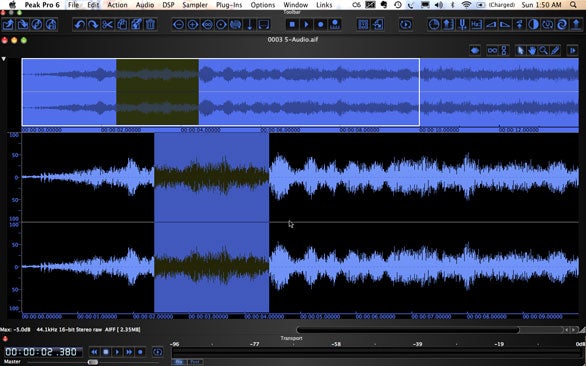586x366 pixels.
Task: Click the zoom in plus icon
Action: click(x=192, y=25)
